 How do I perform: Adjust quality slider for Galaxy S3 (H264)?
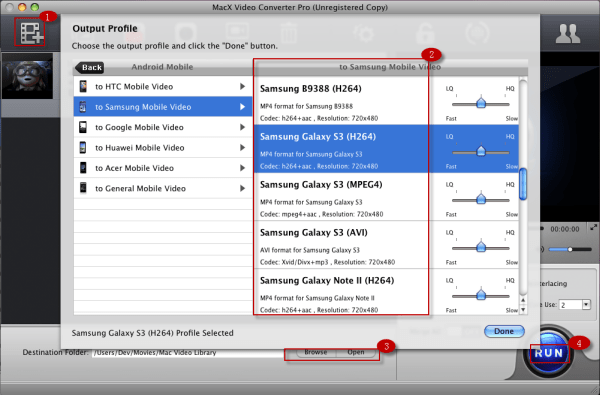point(481,152)
